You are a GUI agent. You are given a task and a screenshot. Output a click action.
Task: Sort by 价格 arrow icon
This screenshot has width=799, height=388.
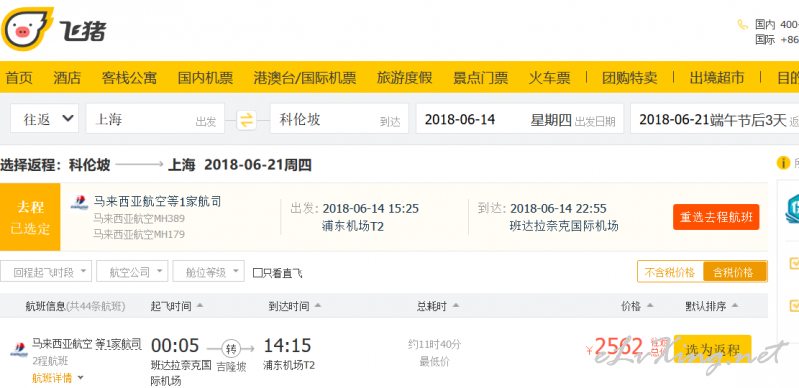click(650, 306)
